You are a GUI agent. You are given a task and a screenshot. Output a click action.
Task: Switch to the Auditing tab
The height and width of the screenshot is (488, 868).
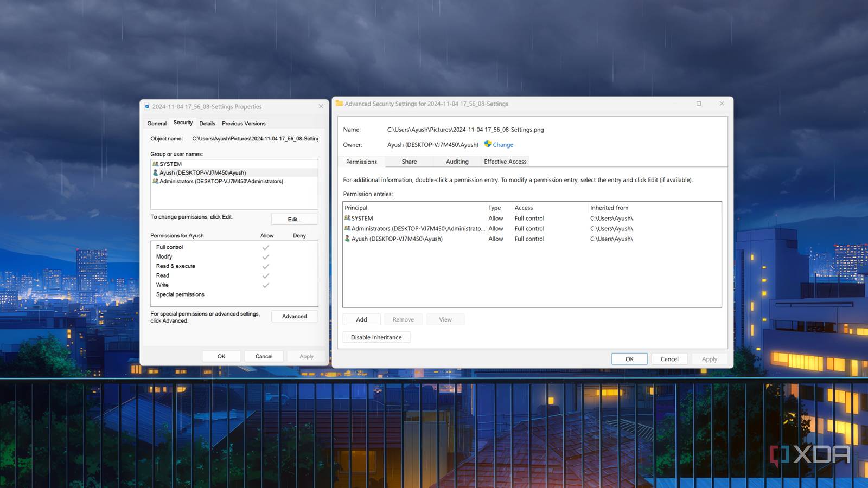point(457,162)
